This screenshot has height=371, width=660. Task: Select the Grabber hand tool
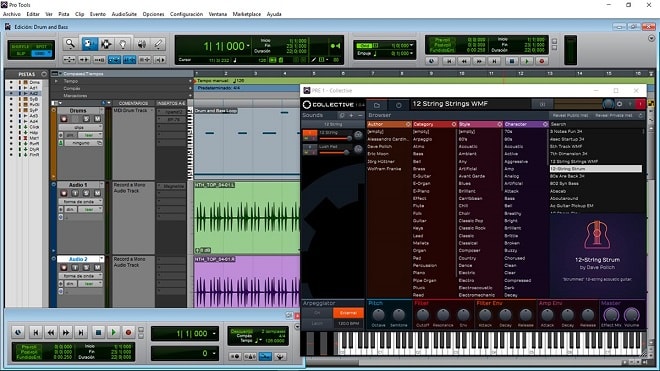click(x=123, y=44)
